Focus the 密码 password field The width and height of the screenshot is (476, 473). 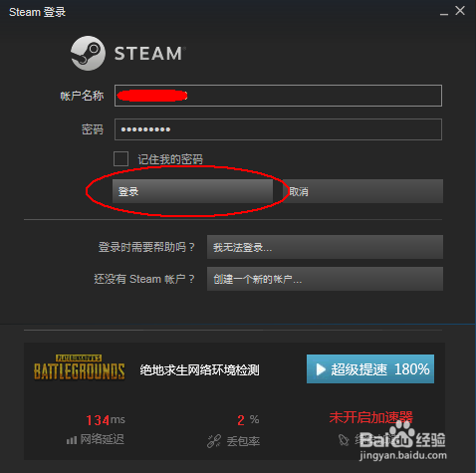[278, 129]
